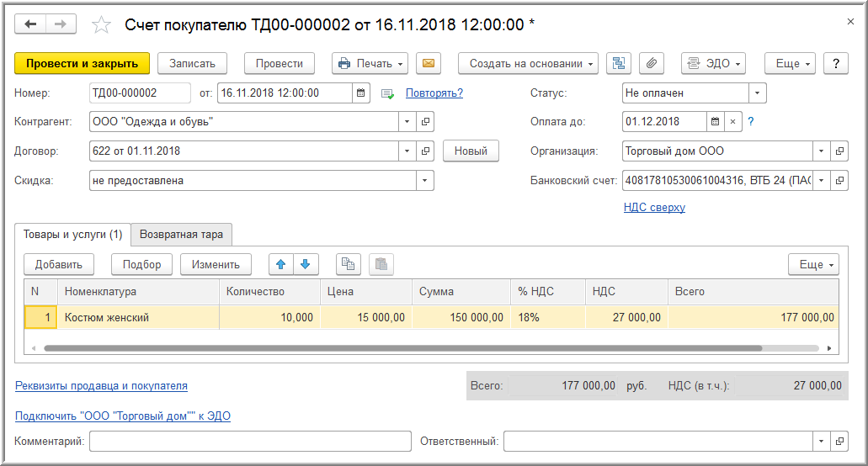Send the invoice by email envelope icon

[429, 64]
